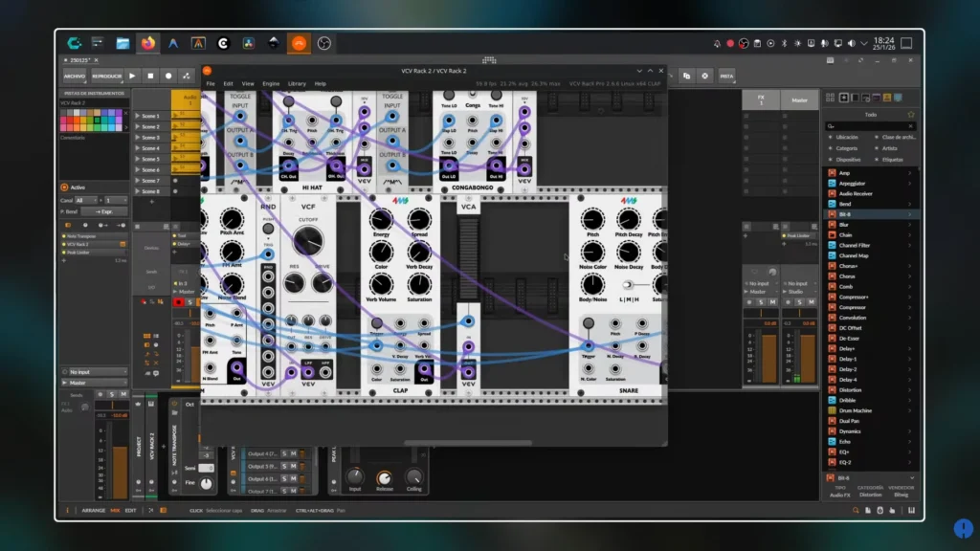Switch to the ARRANGE view
The width and height of the screenshot is (980, 551).
[x=93, y=511]
